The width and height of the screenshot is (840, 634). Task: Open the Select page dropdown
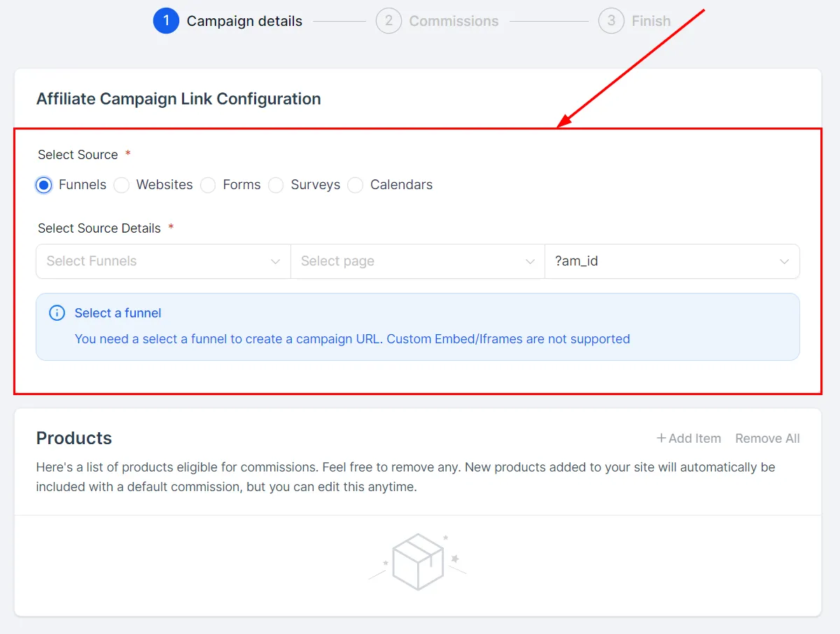(418, 261)
